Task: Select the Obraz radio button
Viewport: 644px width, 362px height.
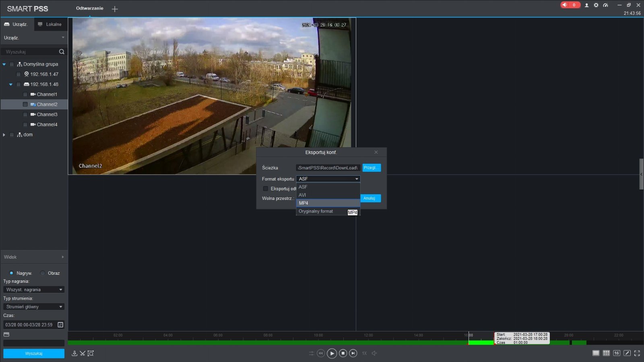Action: pyautogui.click(x=43, y=273)
